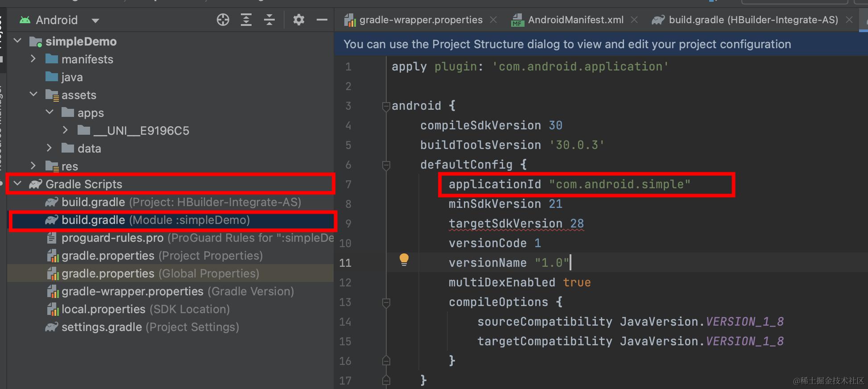Click the fold end marker at line 16
The width and height of the screenshot is (868, 389).
386,360
